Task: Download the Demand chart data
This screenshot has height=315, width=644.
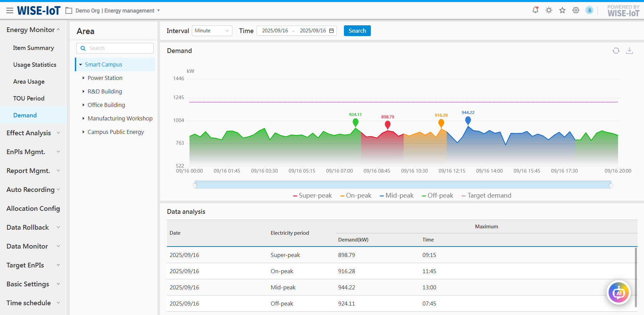Action: 629,51
